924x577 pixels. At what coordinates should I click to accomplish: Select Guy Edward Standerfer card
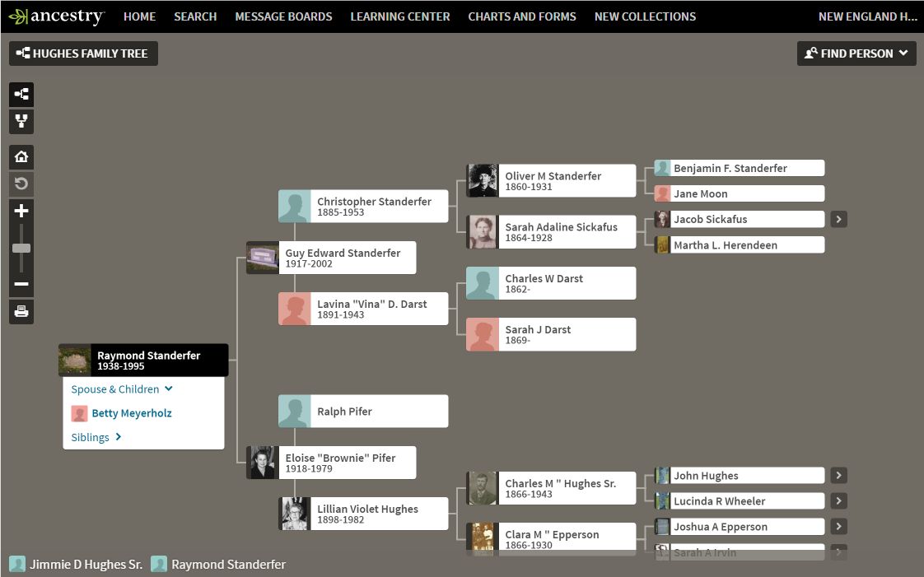click(331, 258)
